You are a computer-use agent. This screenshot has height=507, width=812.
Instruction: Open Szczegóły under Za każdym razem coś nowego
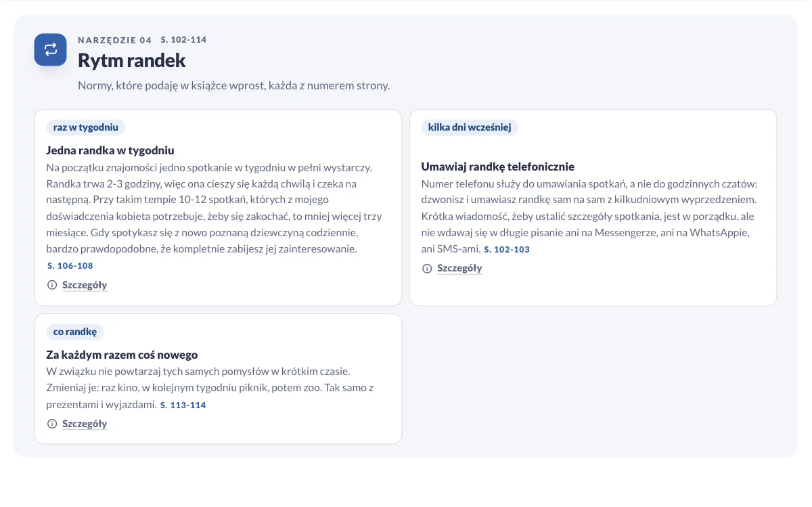85,424
